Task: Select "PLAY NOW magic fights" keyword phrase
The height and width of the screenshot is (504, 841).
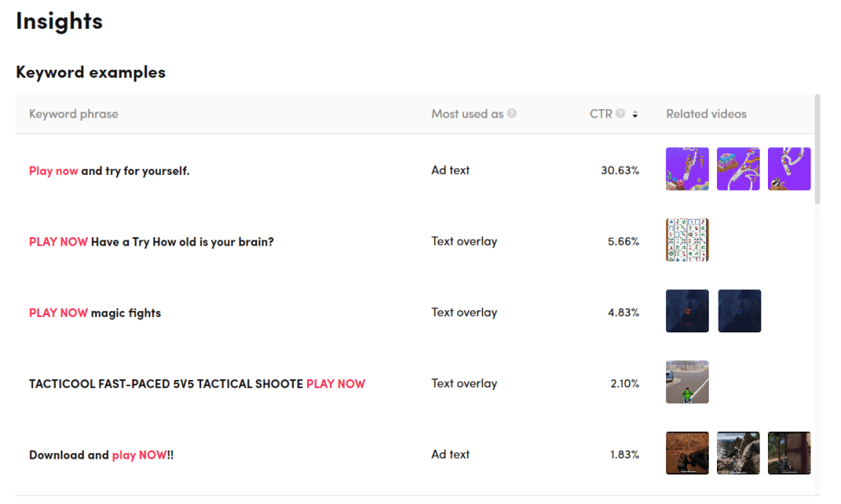Action: [x=94, y=313]
